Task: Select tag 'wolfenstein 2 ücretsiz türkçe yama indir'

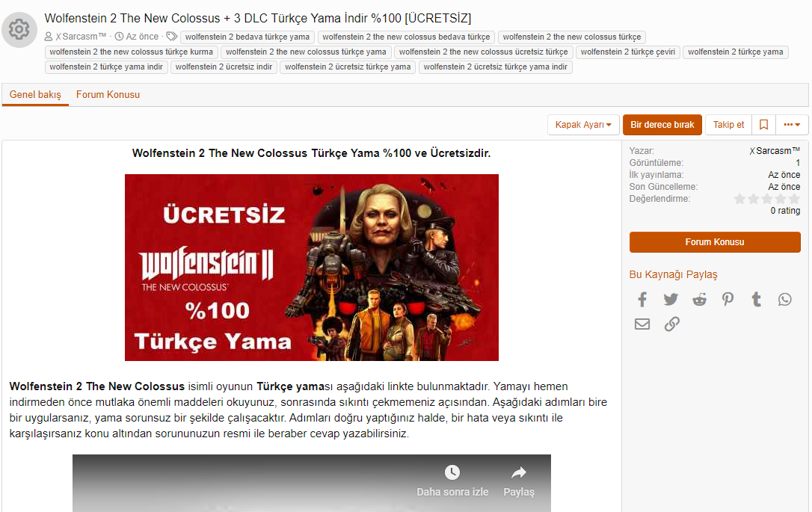Action: [x=496, y=67]
